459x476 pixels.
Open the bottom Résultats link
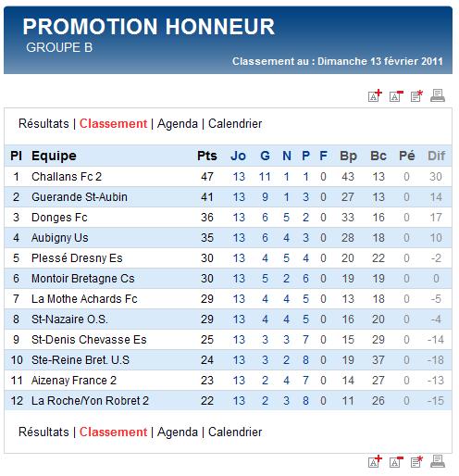pos(43,432)
